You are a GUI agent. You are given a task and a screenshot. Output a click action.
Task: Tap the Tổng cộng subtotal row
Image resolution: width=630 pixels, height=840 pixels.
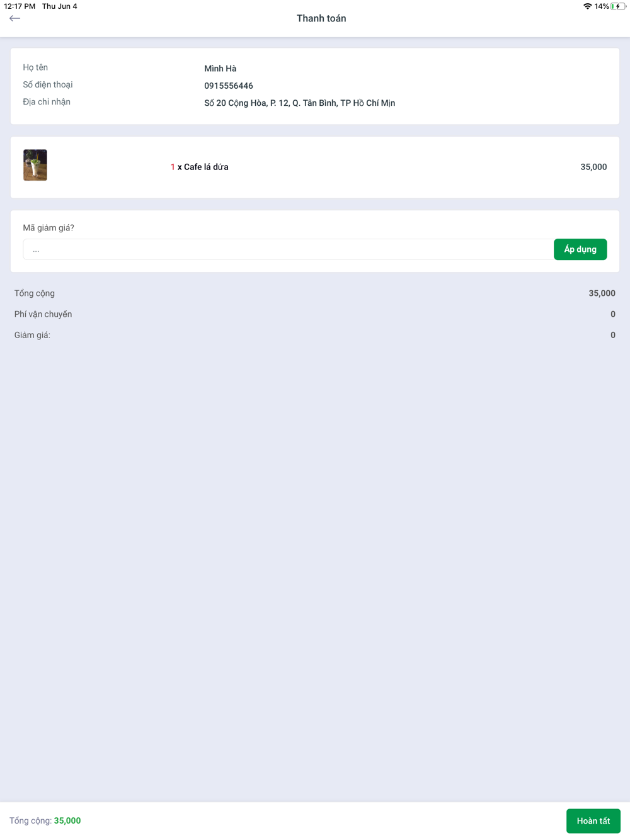pos(315,293)
